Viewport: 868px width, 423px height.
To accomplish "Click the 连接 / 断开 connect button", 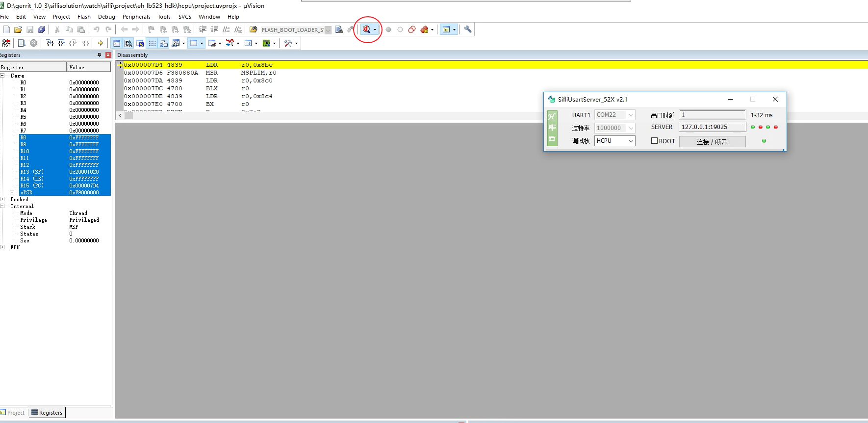I will pyautogui.click(x=712, y=142).
